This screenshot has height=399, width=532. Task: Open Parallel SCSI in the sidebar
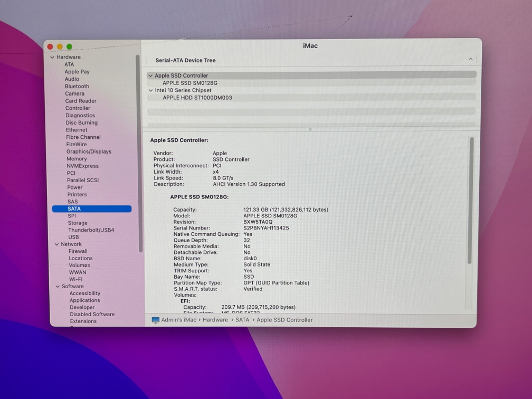pyautogui.click(x=83, y=180)
